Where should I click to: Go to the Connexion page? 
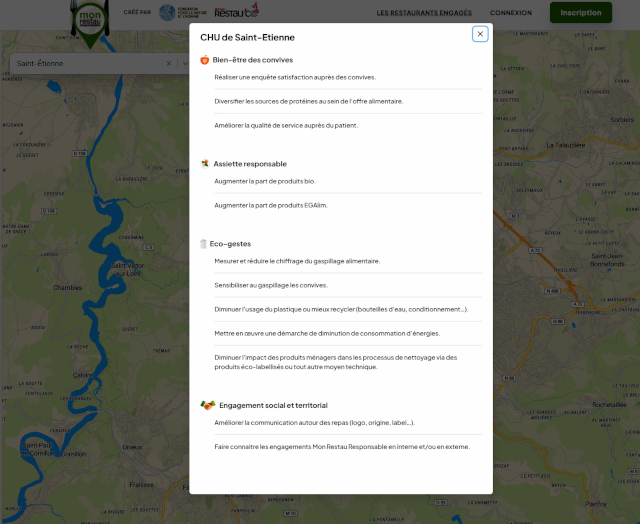point(511,13)
